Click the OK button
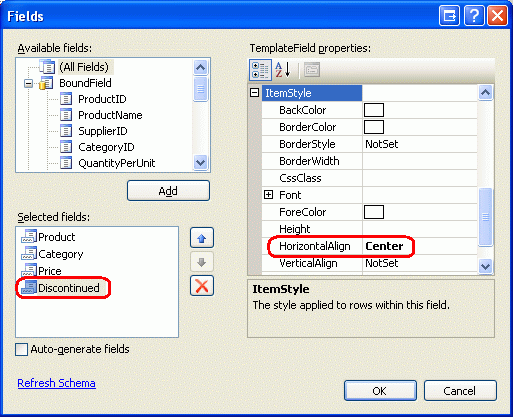The height and width of the screenshot is (417, 513). click(380, 391)
